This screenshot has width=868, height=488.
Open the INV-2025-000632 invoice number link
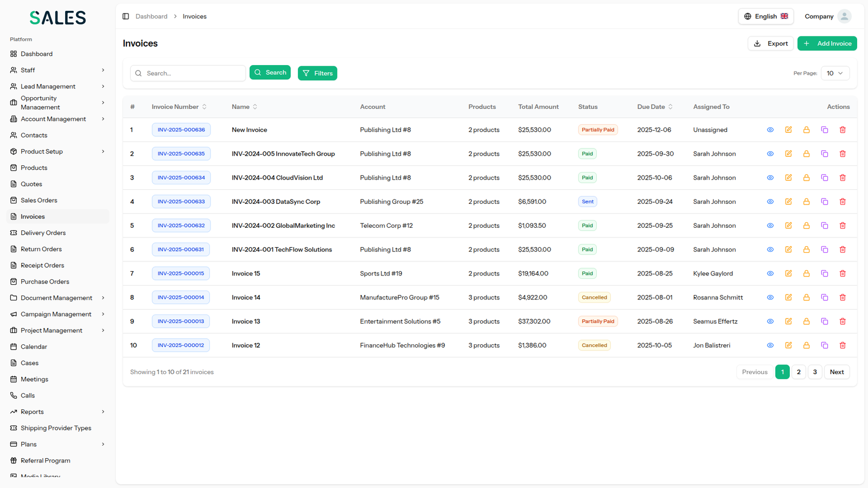181,226
